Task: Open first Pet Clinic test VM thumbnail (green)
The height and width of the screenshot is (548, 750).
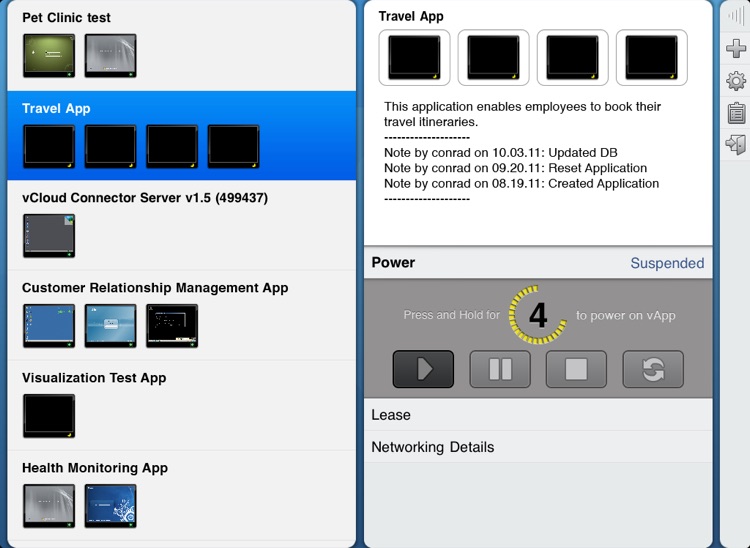Action: pyautogui.click(x=49, y=55)
